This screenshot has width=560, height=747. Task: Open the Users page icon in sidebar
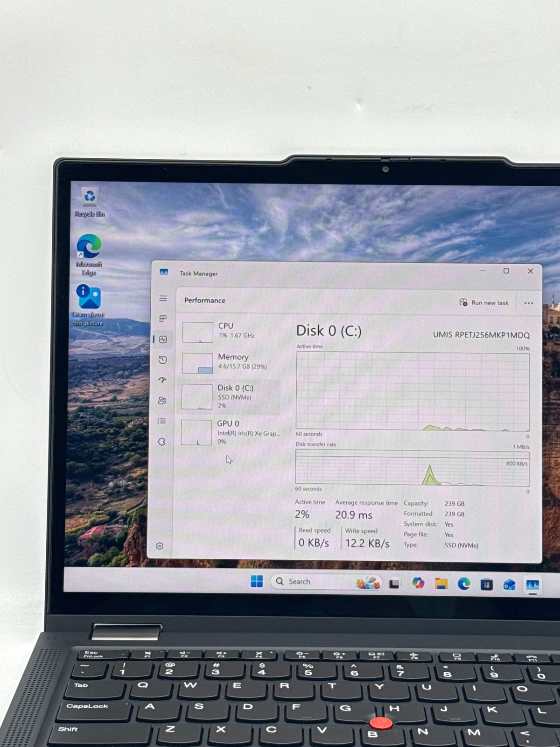[x=162, y=401]
